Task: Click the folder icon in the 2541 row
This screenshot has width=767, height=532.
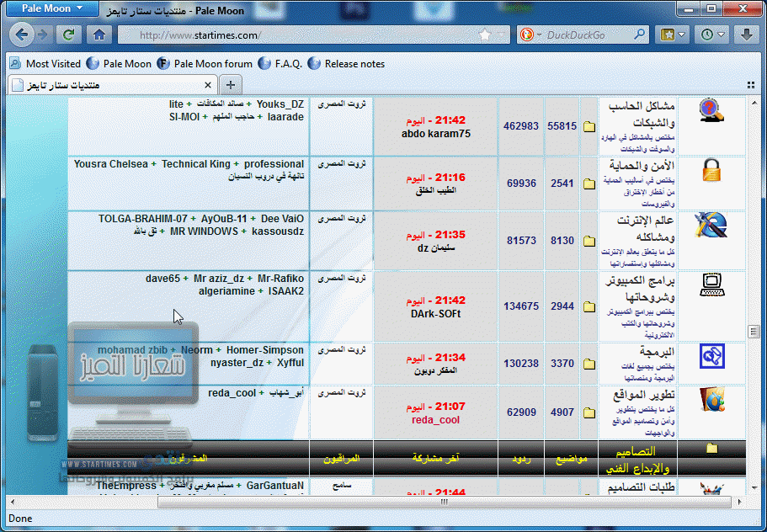Action: coord(589,184)
